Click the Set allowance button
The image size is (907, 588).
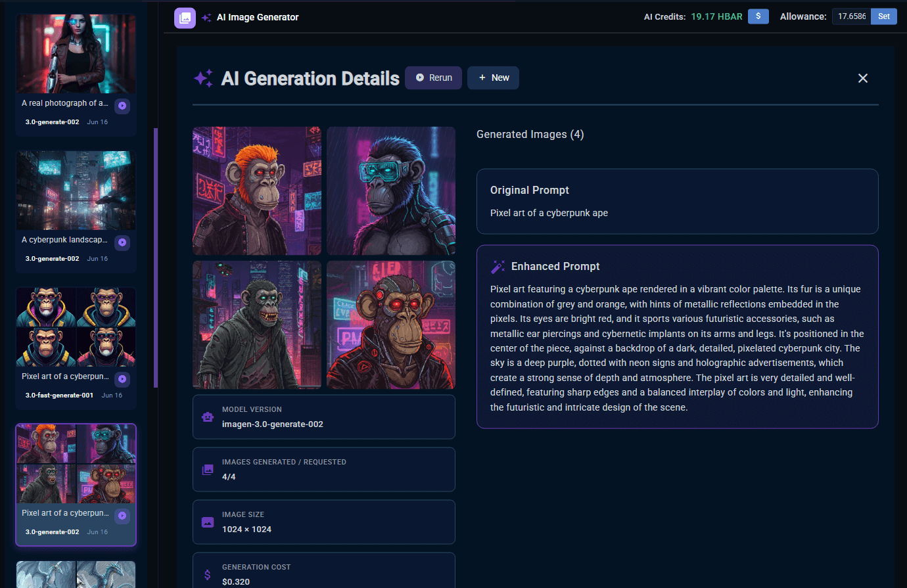tap(884, 16)
